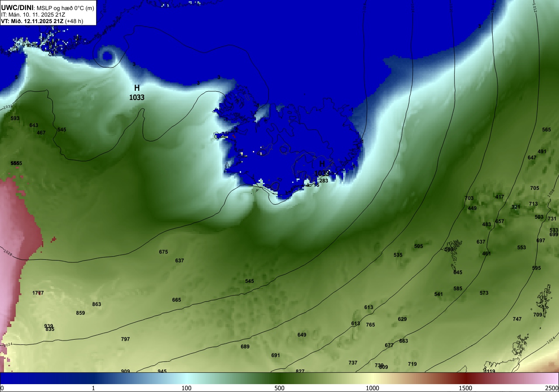The width and height of the screenshot is (559, 392).
Task: Click the IT: Mán. 10. 11. 2025 21Z line
Action: click(x=33, y=14)
